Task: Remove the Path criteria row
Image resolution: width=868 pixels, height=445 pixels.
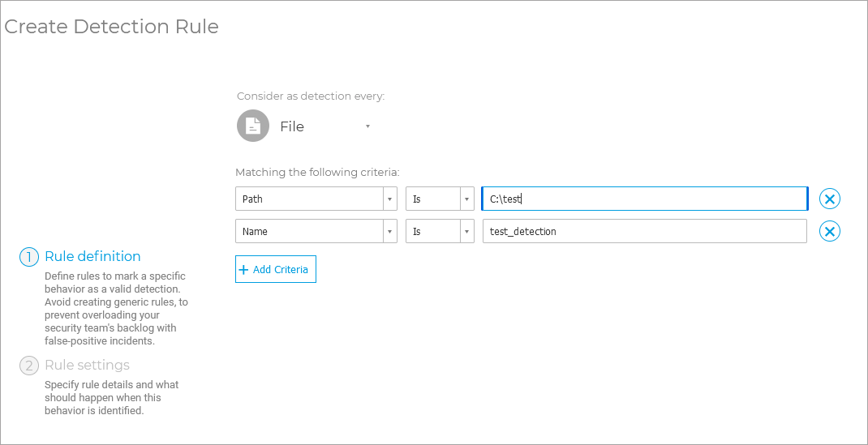Action: point(829,199)
